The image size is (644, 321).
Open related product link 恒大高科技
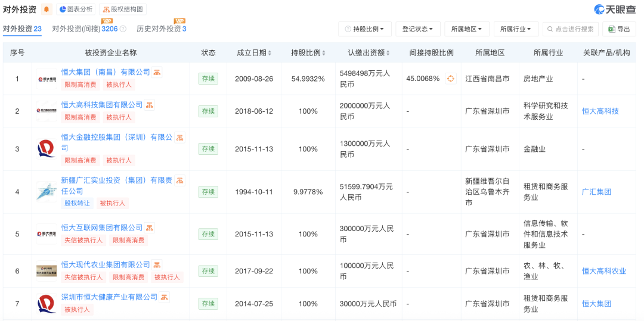tap(600, 111)
